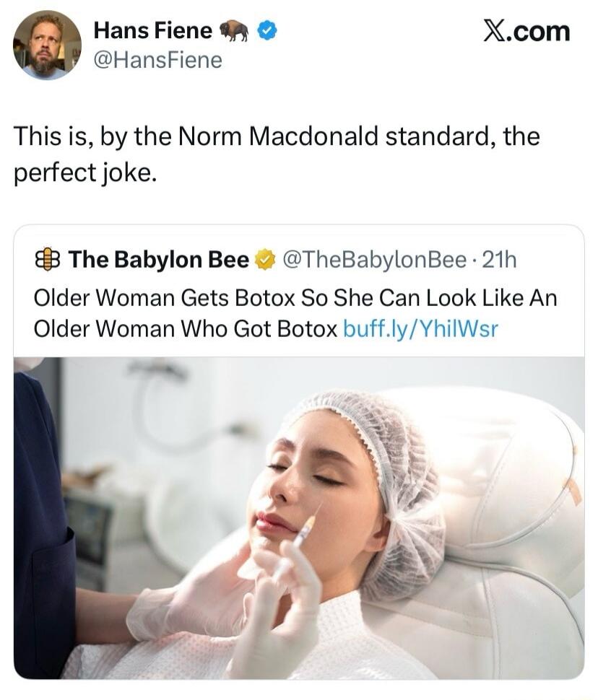Screen dimensions: 598x700
Task: Open Hans Fiene's profile via his display name
Action: (x=155, y=30)
